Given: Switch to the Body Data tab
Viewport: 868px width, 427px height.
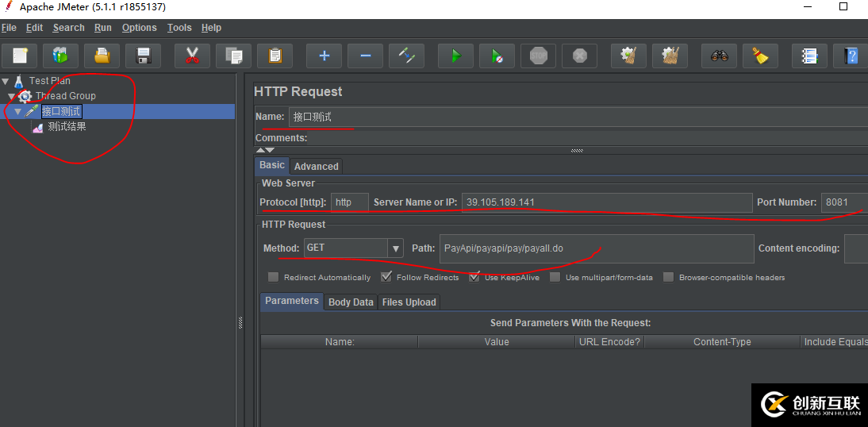Looking at the screenshot, I should tap(350, 302).
